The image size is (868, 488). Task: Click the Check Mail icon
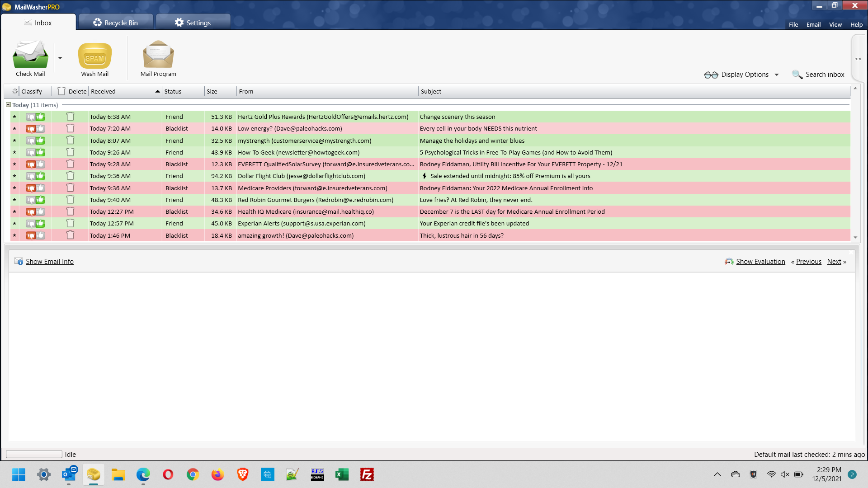click(x=30, y=55)
